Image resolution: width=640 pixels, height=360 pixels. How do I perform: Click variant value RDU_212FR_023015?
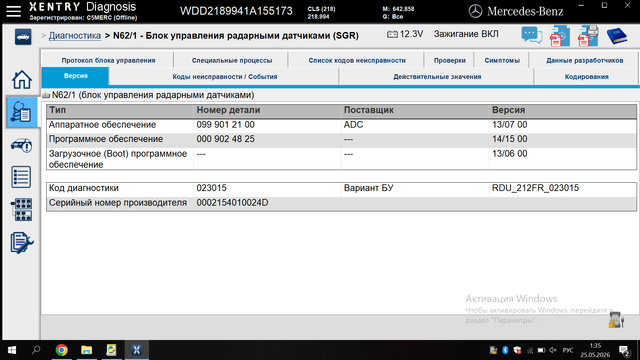point(535,188)
